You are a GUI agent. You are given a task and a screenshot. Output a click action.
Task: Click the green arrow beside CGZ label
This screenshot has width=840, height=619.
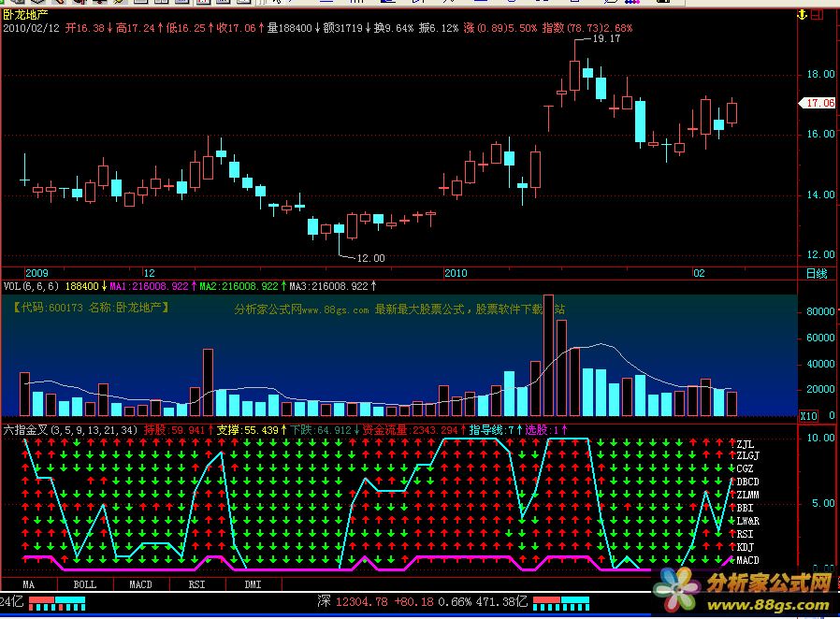click(x=731, y=468)
